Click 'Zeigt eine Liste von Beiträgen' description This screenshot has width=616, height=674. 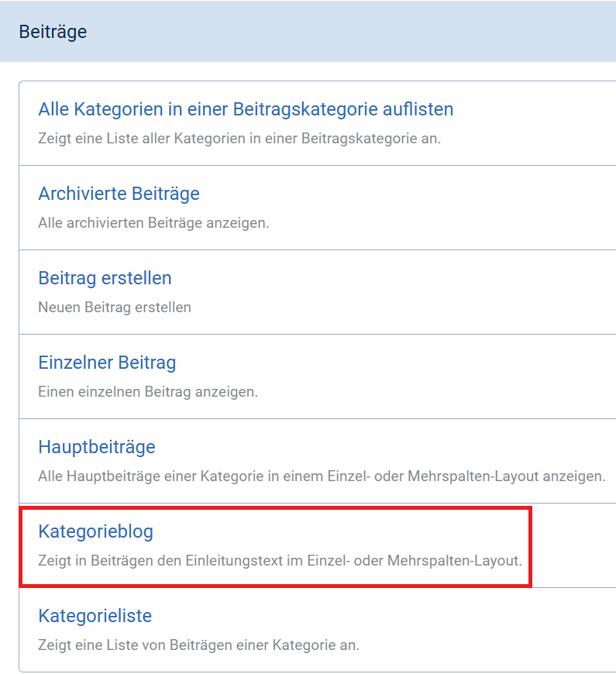(199, 645)
